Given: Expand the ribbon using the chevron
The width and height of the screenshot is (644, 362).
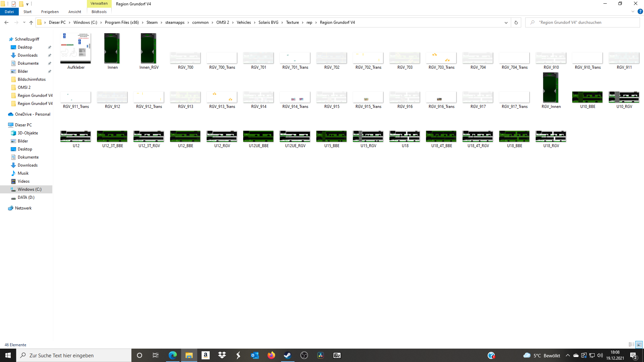Looking at the screenshot, I should [x=633, y=11].
